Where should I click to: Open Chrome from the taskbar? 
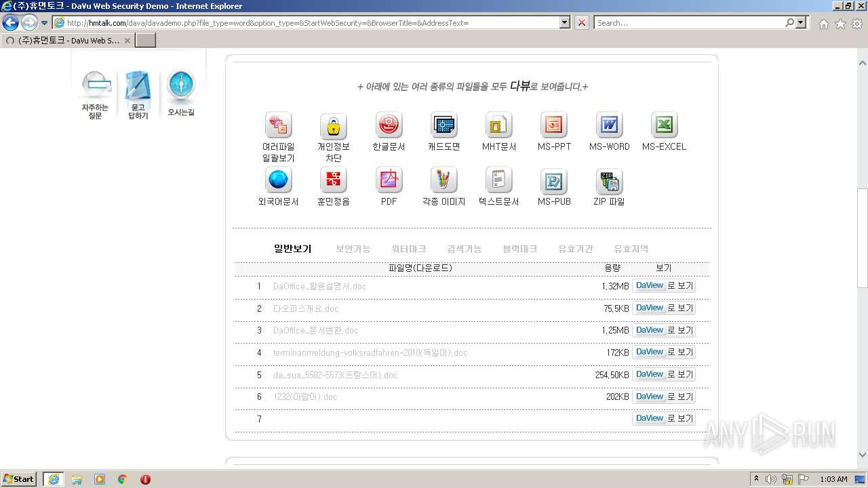pyautogui.click(x=123, y=479)
